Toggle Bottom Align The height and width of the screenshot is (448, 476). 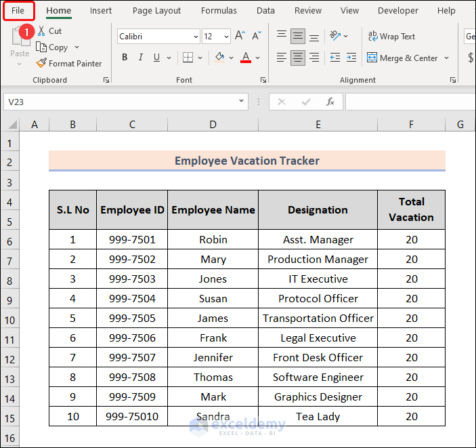pyautogui.click(x=314, y=37)
